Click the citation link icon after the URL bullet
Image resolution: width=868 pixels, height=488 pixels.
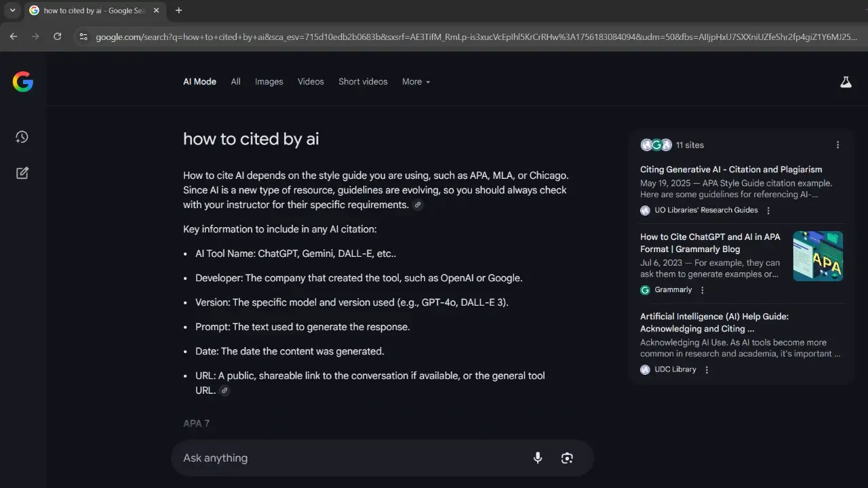point(224,390)
